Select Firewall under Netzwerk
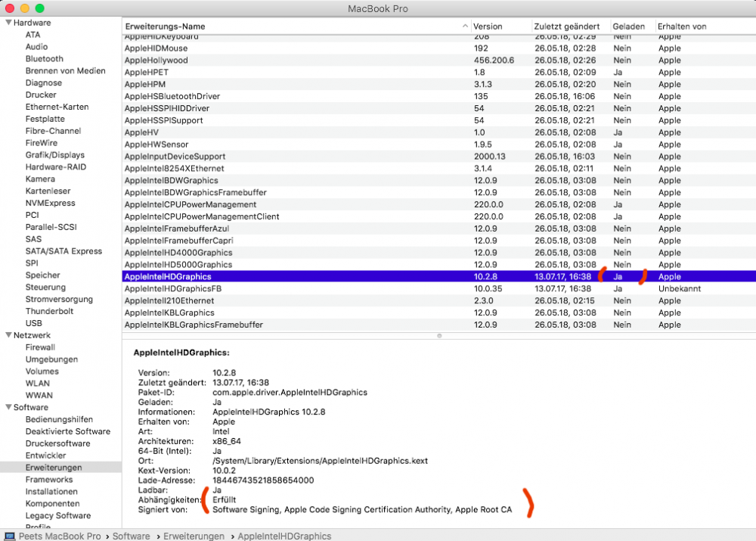The width and height of the screenshot is (756, 541). (40, 347)
